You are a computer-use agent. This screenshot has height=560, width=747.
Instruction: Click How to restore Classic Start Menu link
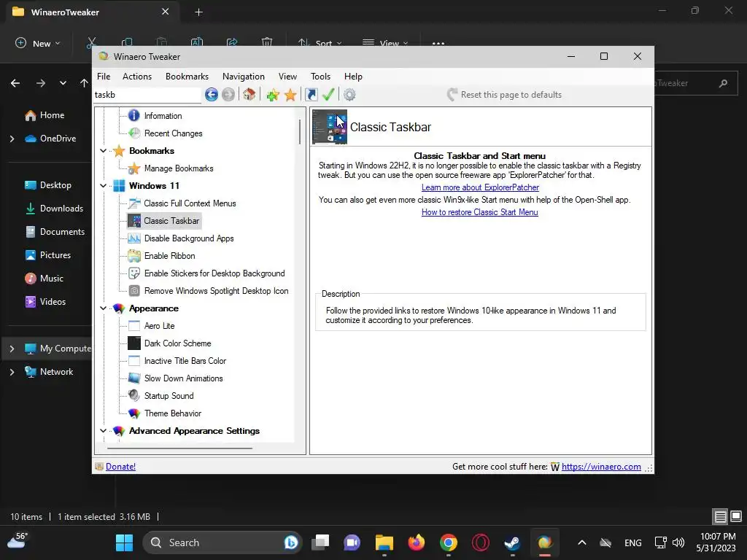[x=480, y=212]
